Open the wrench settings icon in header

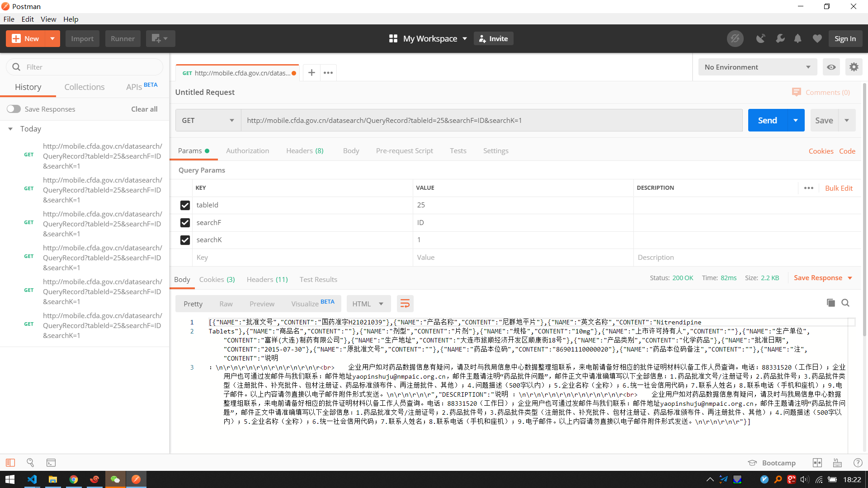click(780, 38)
